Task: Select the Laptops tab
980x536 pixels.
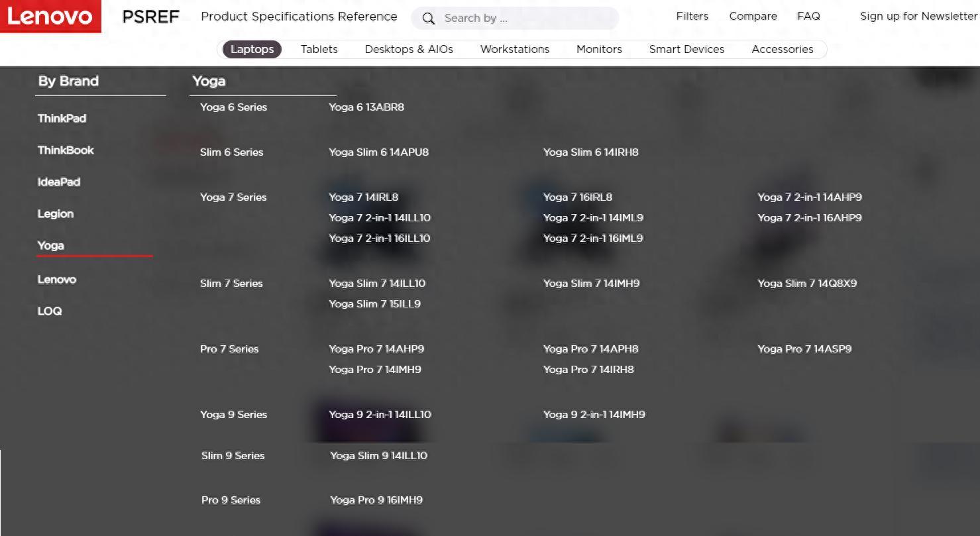Action: click(x=252, y=49)
